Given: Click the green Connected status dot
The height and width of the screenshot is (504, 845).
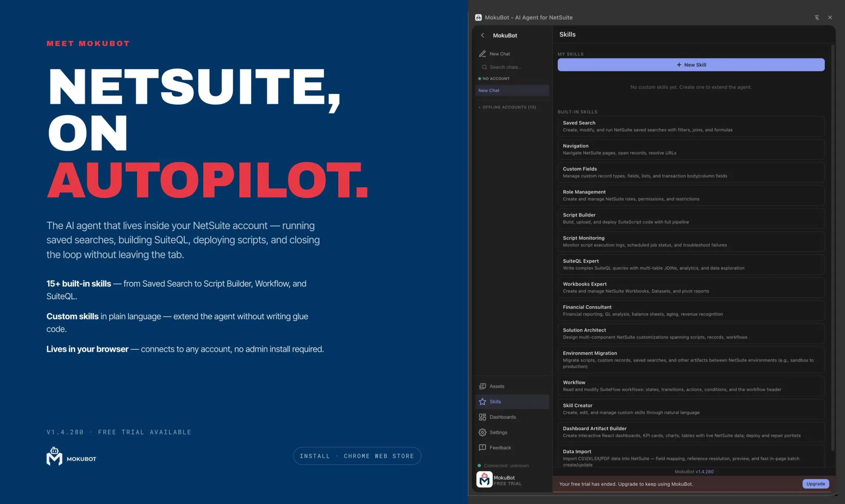Looking at the screenshot, I should coord(479,466).
